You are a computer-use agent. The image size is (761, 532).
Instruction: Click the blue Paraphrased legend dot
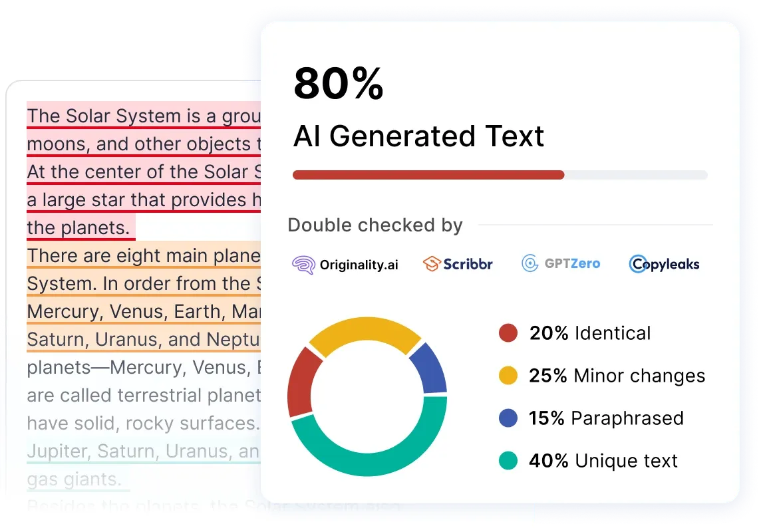point(508,418)
